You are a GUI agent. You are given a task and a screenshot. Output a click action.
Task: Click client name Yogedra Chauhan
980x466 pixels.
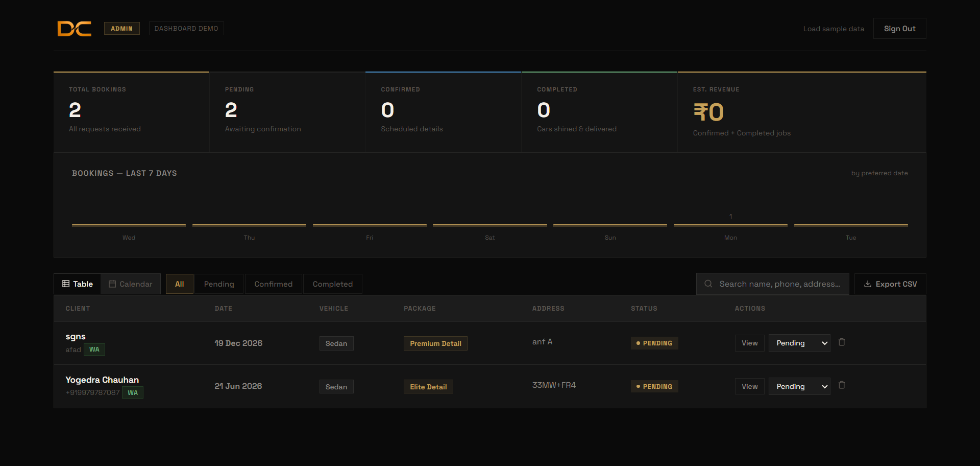tap(102, 380)
